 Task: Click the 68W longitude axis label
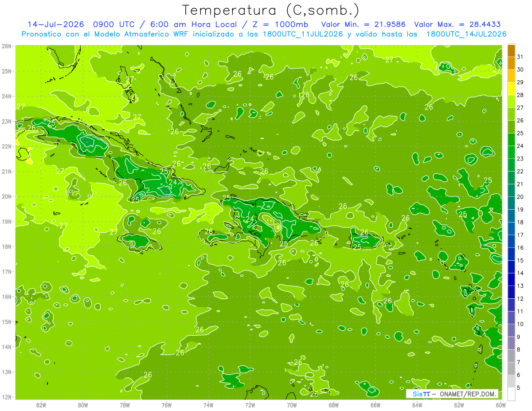(x=334, y=405)
